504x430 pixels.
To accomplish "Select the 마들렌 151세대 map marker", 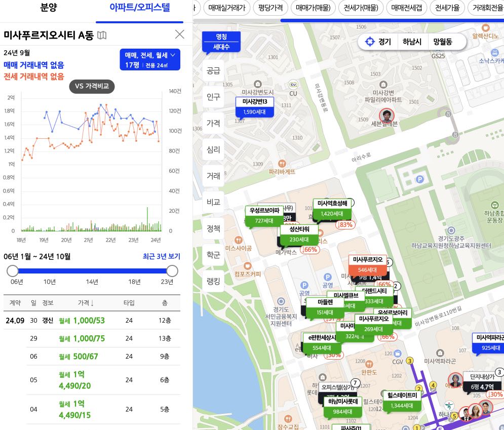I will [325, 307].
